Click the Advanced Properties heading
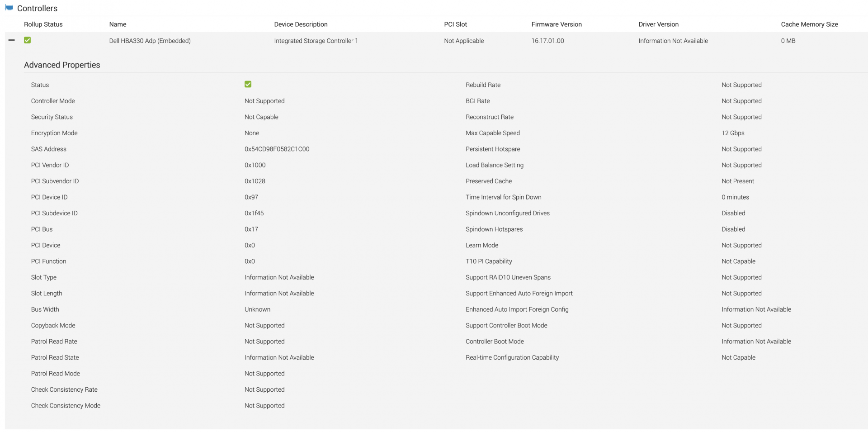The height and width of the screenshot is (432, 868). pyautogui.click(x=62, y=65)
